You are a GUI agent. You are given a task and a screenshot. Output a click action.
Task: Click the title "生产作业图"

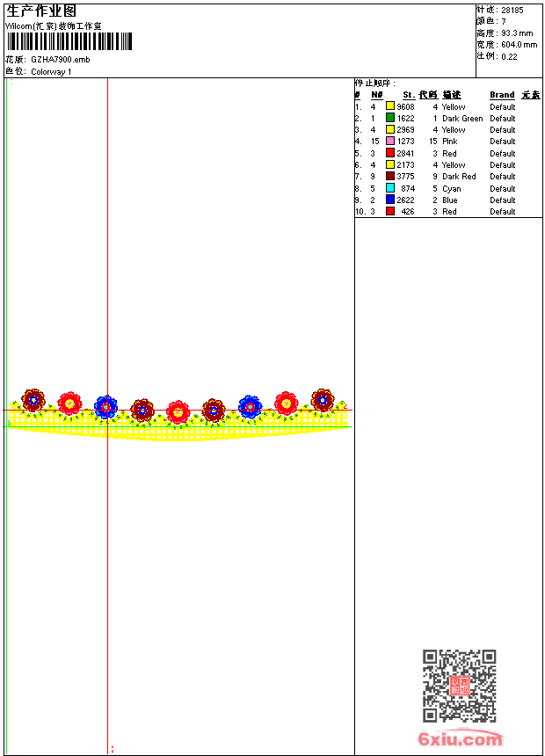click(x=41, y=11)
